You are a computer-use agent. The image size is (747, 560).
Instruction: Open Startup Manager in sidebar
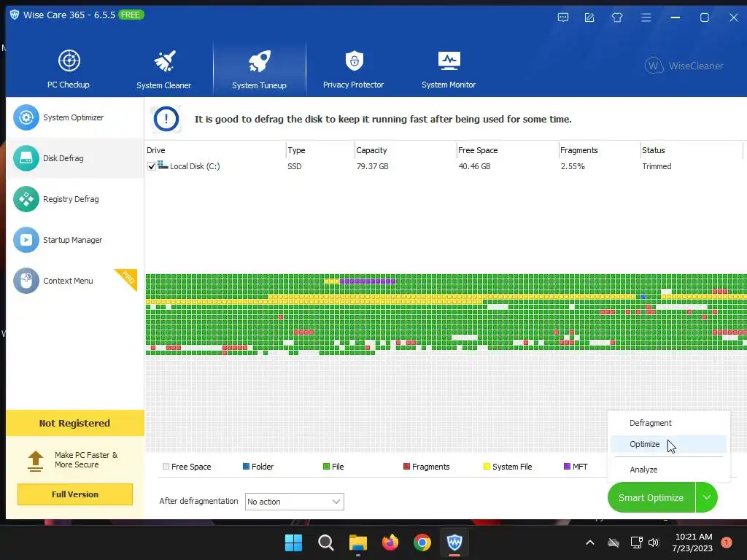point(75,240)
